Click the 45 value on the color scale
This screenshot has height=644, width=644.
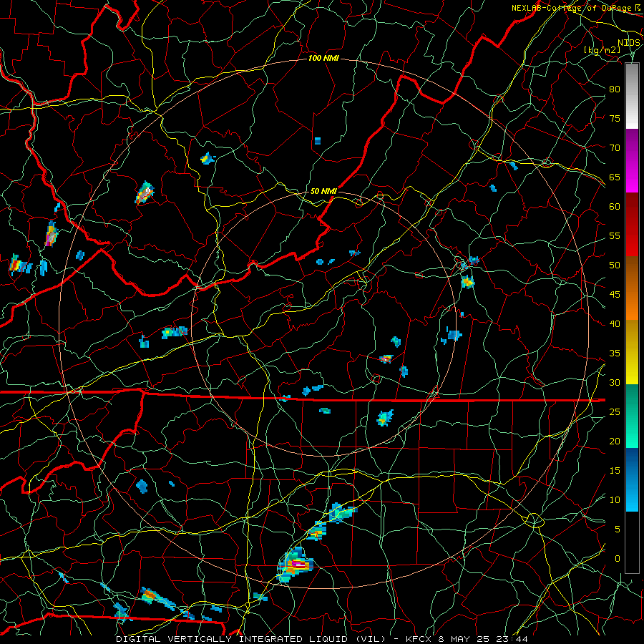[x=615, y=295]
